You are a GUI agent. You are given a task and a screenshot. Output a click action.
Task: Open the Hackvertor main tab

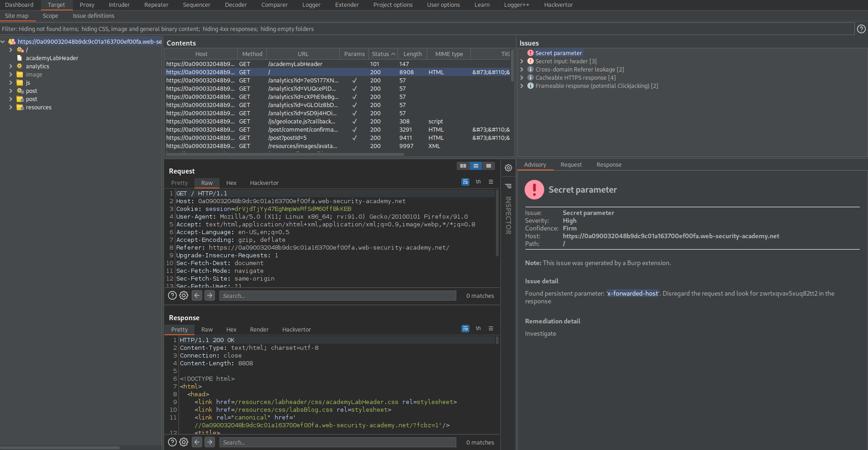tap(558, 5)
